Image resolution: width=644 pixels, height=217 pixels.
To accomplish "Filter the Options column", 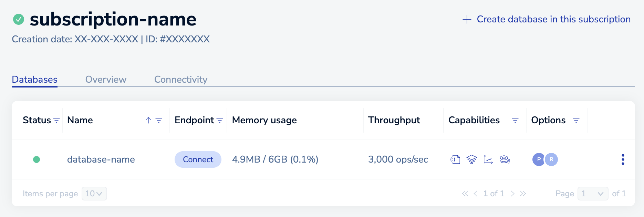I will click(x=576, y=120).
